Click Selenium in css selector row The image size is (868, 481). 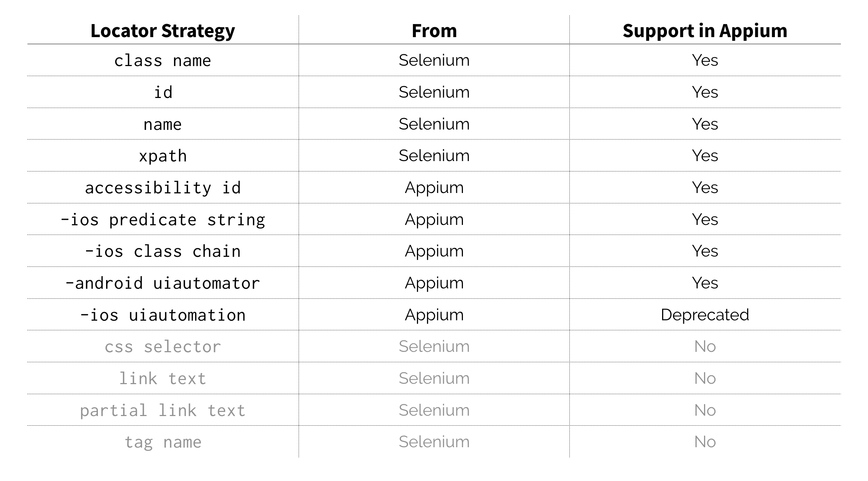click(x=434, y=347)
